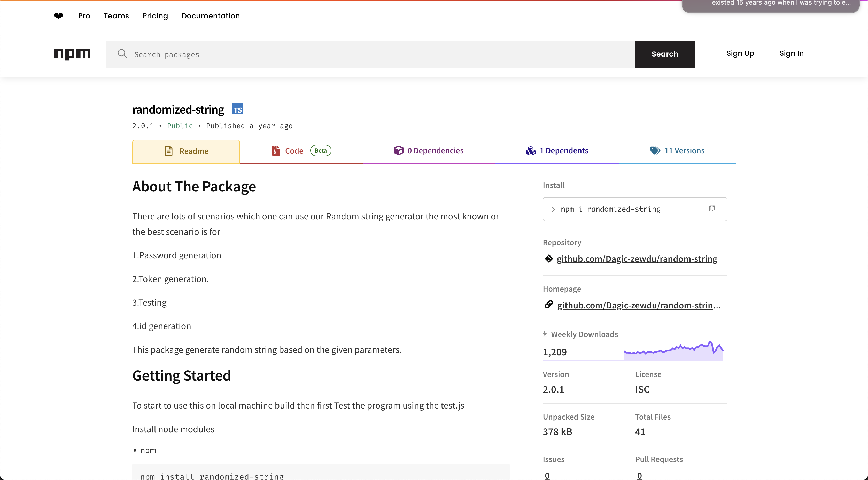
Task: Click the '1.Password generation' line
Action: (x=176, y=255)
